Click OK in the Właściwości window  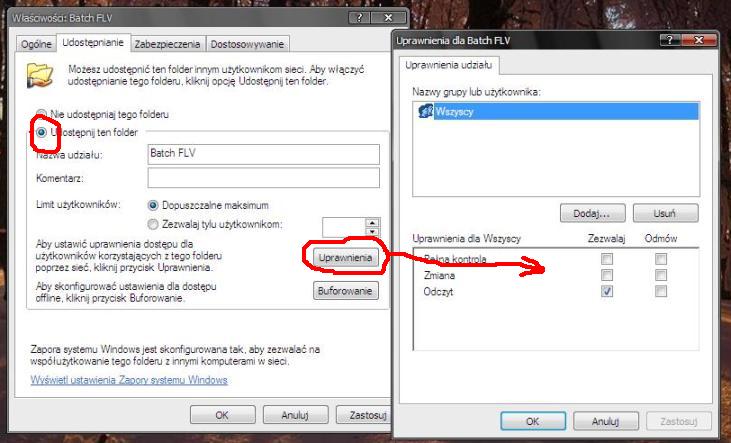point(222,415)
